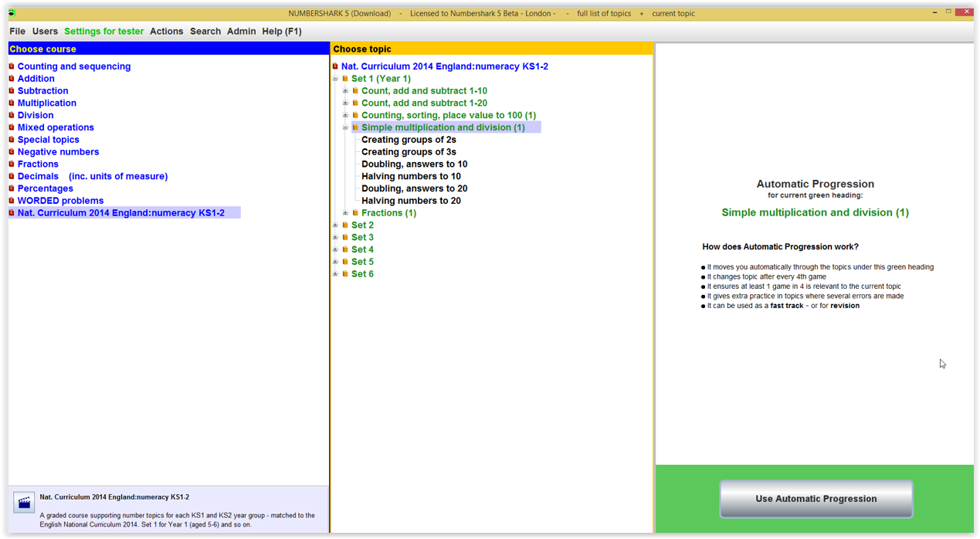
Task: Open the Users menu
Action: coord(45,32)
